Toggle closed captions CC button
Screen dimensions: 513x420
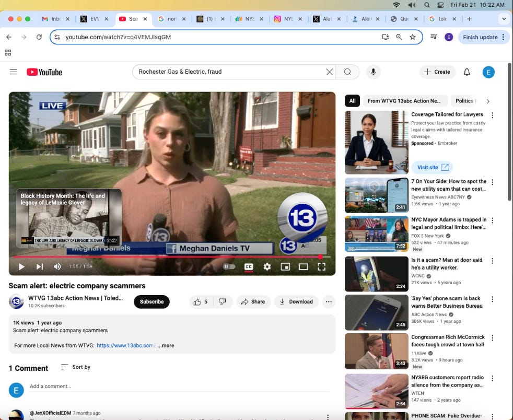tap(249, 266)
